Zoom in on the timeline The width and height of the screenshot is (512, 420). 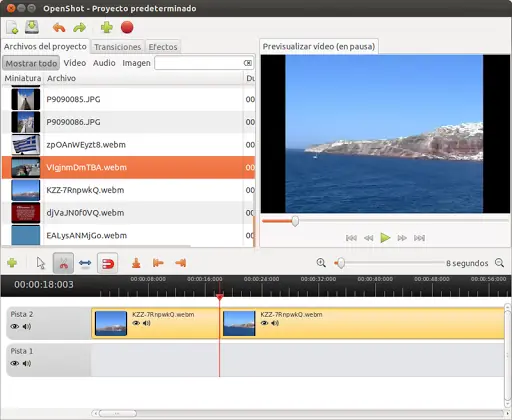click(x=321, y=263)
